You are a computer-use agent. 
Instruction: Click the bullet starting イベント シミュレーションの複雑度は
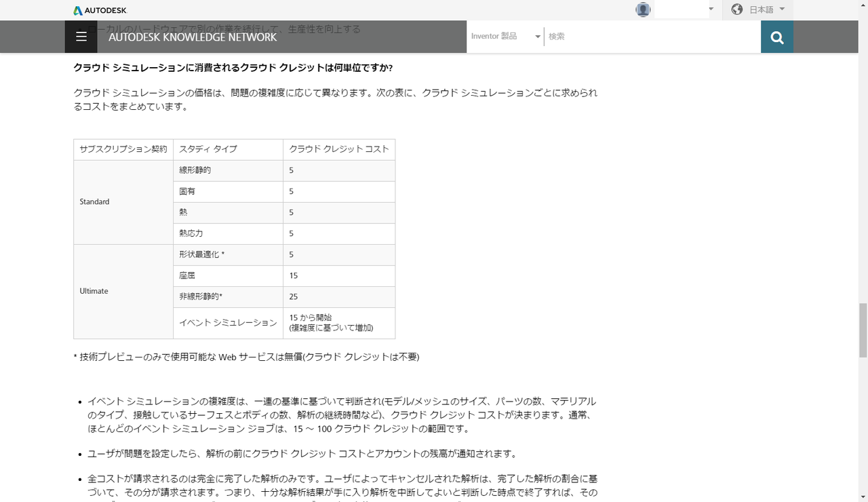click(x=342, y=415)
